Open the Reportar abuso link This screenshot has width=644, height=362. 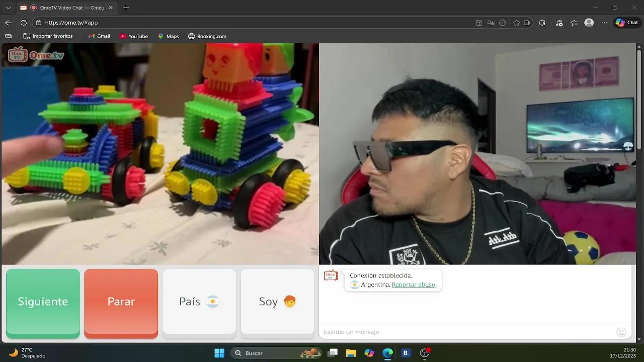413,285
